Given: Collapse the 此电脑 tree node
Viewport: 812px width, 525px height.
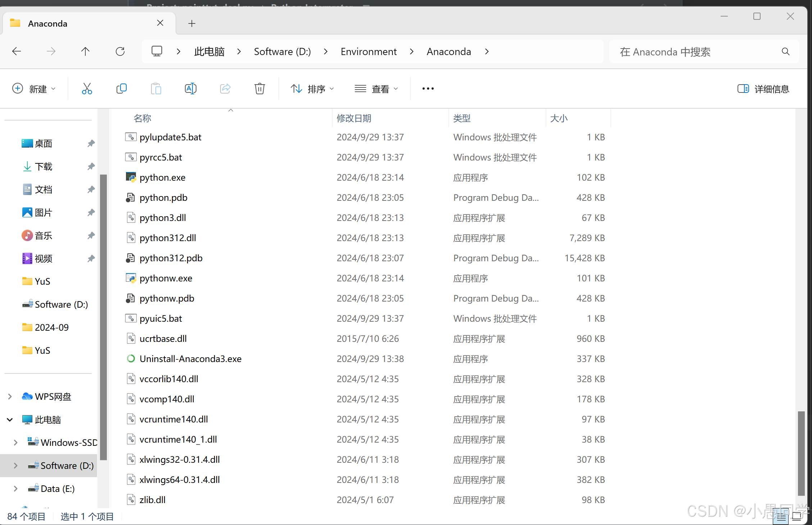Looking at the screenshot, I should tap(10, 420).
